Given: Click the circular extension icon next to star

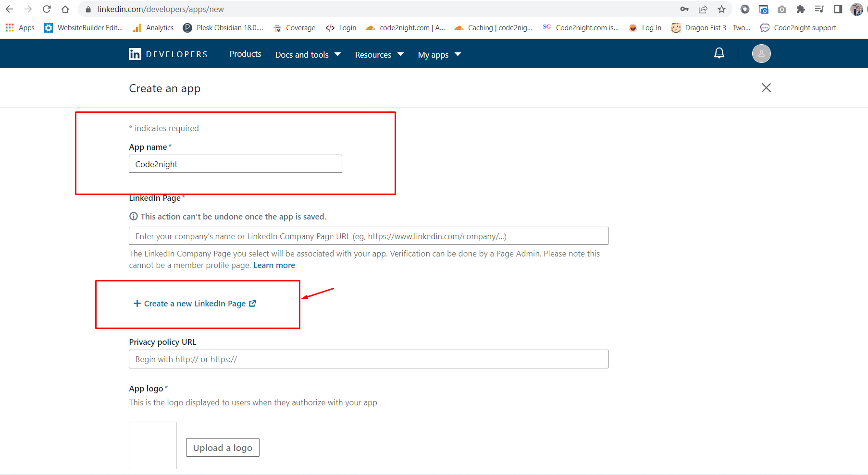Looking at the screenshot, I should coord(745,9).
